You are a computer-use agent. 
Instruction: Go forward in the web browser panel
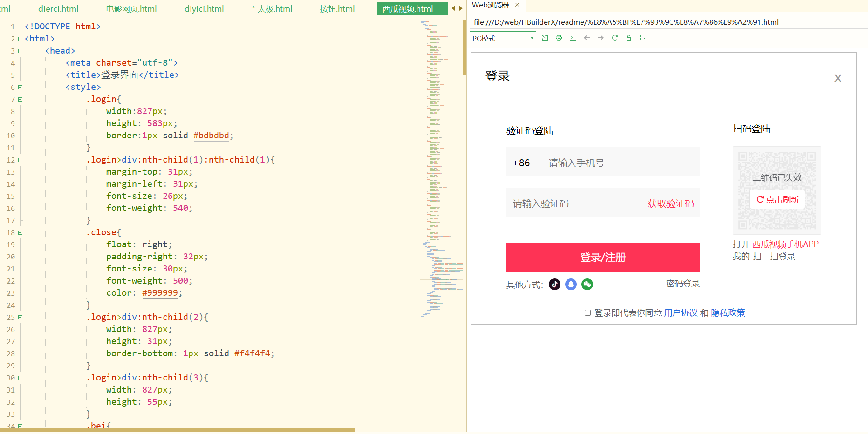click(601, 38)
